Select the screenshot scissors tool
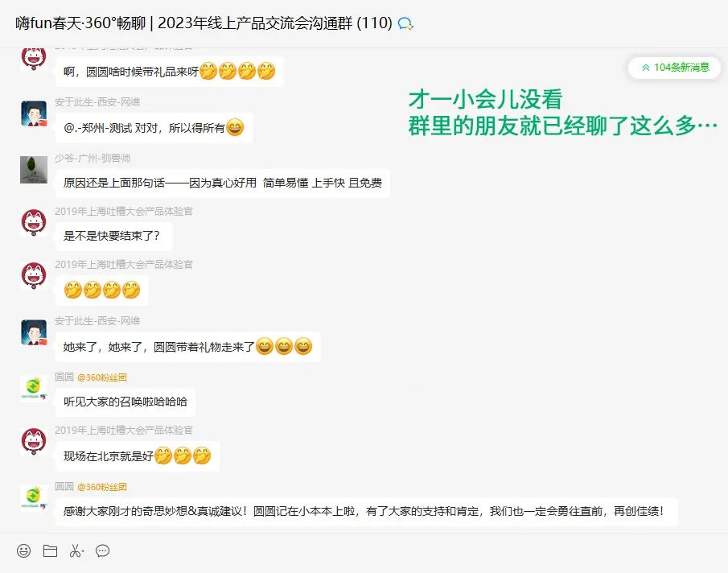 [x=75, y=550]
